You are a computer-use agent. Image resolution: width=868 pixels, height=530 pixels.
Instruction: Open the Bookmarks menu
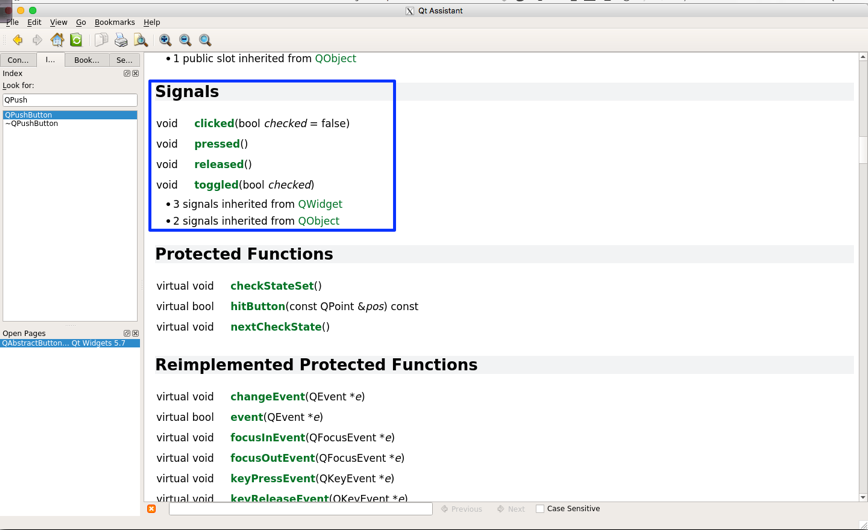point(114,22)
